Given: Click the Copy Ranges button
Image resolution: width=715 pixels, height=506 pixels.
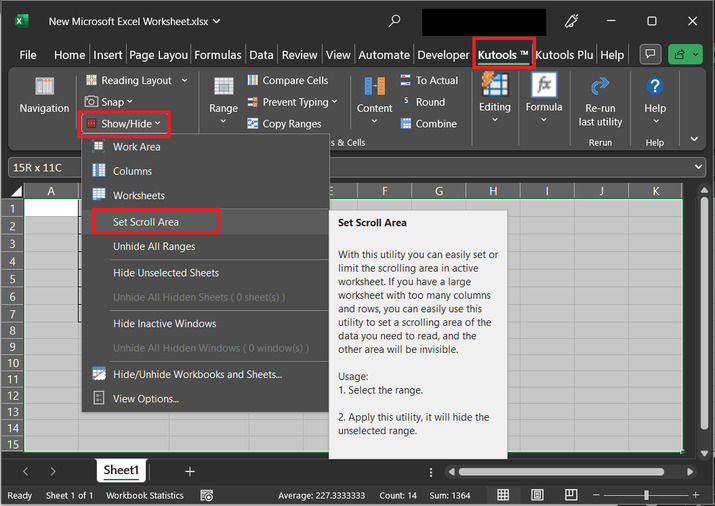Looking at the screenshot, I should point(291,124).
